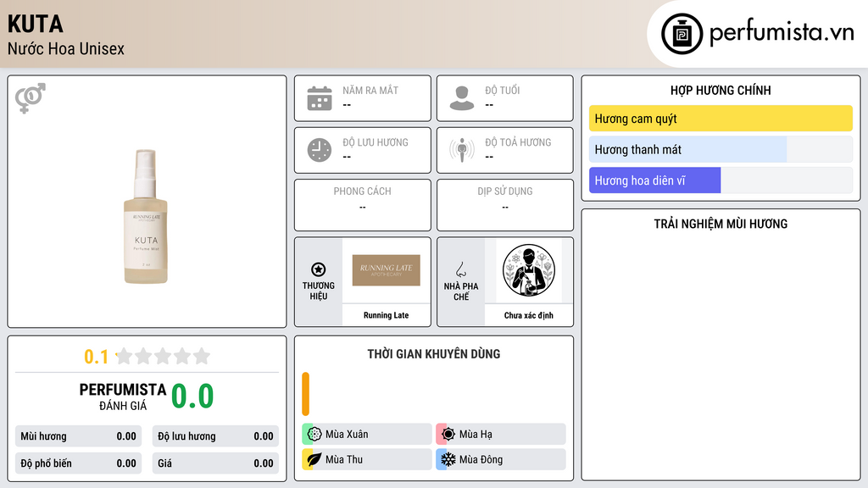The image size is (868, 488).
Task: Click the perfumista.vn bottle logo icon
Action: point(682,34)
